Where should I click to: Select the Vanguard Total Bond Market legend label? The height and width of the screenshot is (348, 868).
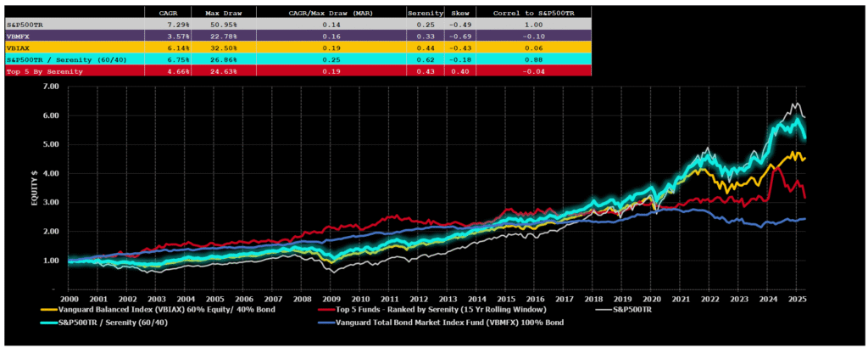coord(445,323)
